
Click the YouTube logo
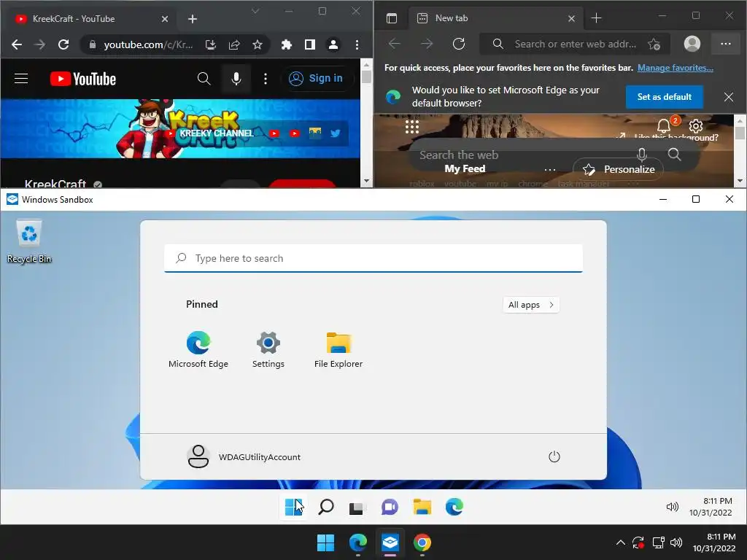(83, 79)
